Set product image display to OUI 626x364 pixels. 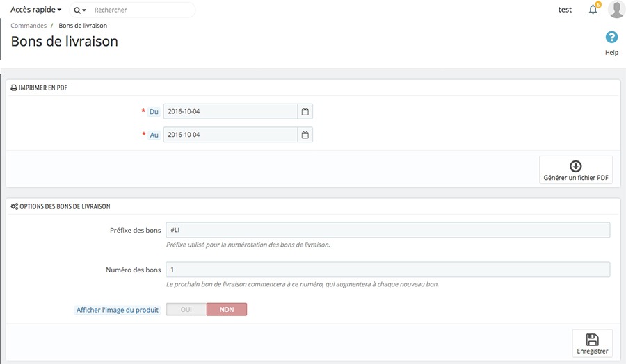[186, 309]
